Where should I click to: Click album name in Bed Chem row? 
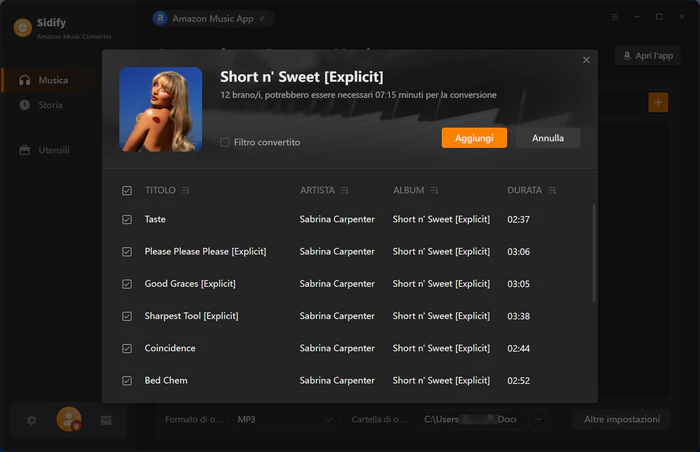pyautogui.click(x=441, y=381)
